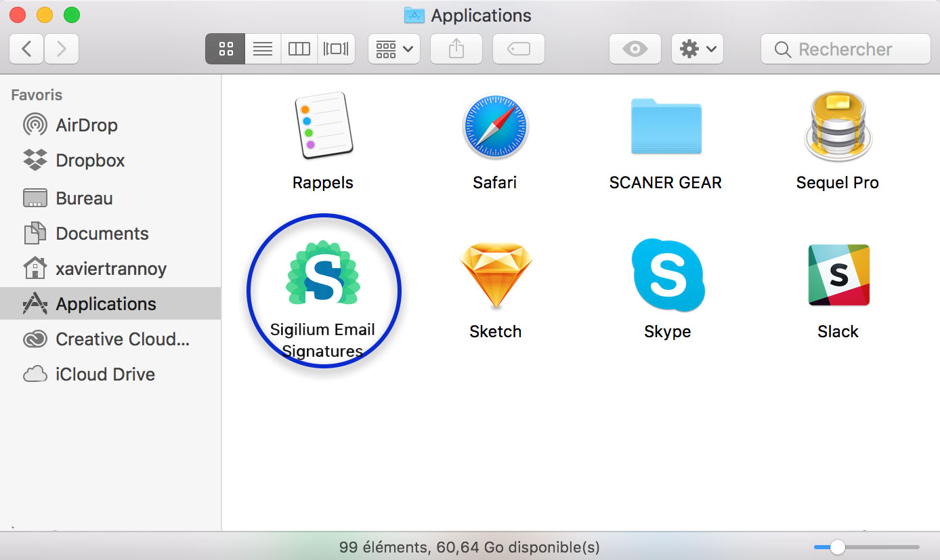The height and width of the screenshot is (560, 940).
Task: Open the arrange items dropdown
Action: pos(394,49)
